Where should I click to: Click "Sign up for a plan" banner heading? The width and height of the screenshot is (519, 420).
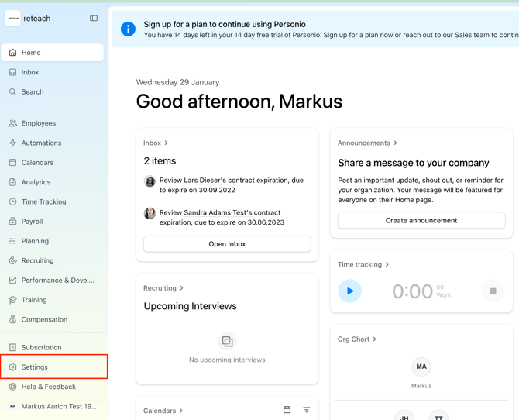point(225,24)
